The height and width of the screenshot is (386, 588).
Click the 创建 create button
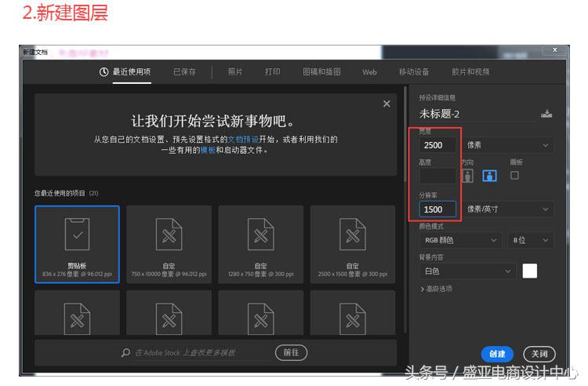click(497, 354)
